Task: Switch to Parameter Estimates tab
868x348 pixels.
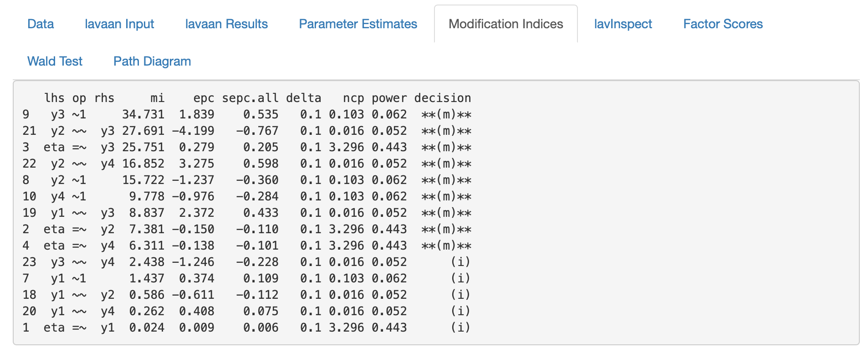Action: pos(358,24)
